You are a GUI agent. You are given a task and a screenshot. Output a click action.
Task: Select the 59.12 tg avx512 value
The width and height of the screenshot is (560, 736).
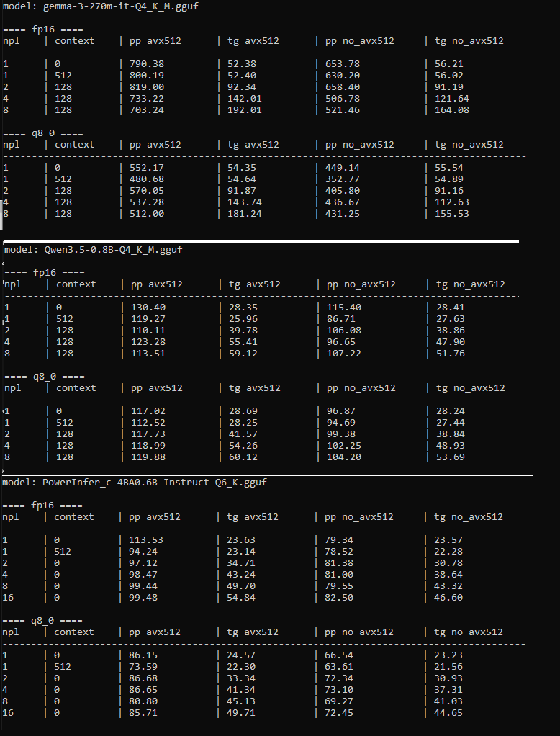tap(242, 353)
